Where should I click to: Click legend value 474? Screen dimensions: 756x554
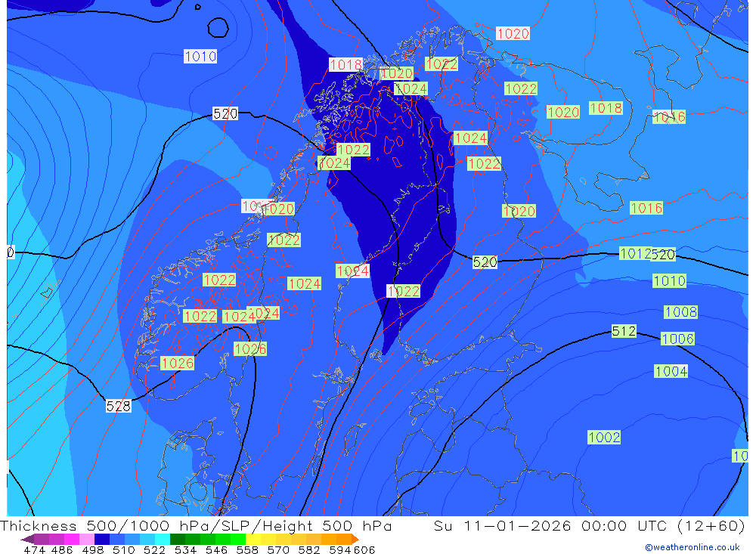34,550
